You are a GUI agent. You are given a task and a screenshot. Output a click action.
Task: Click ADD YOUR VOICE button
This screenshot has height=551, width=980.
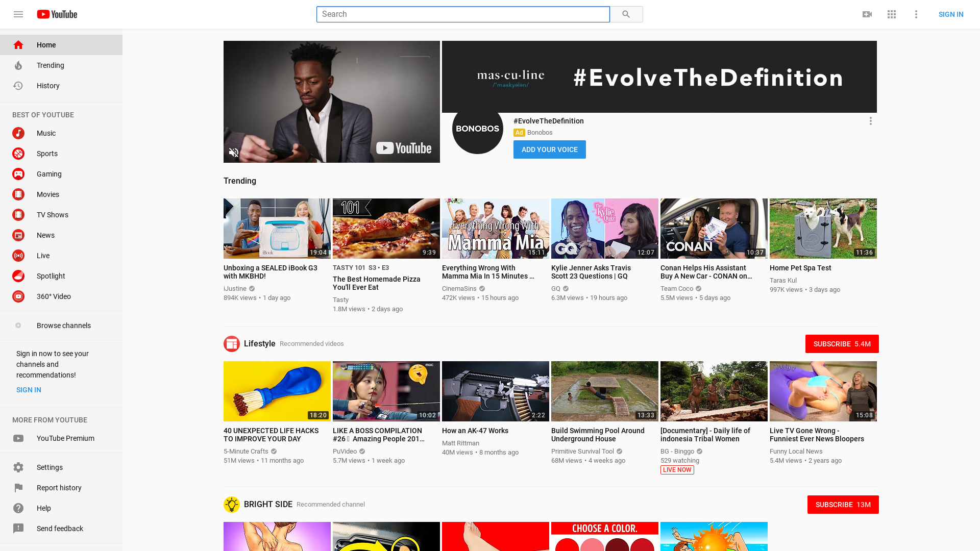pos(550,149)
